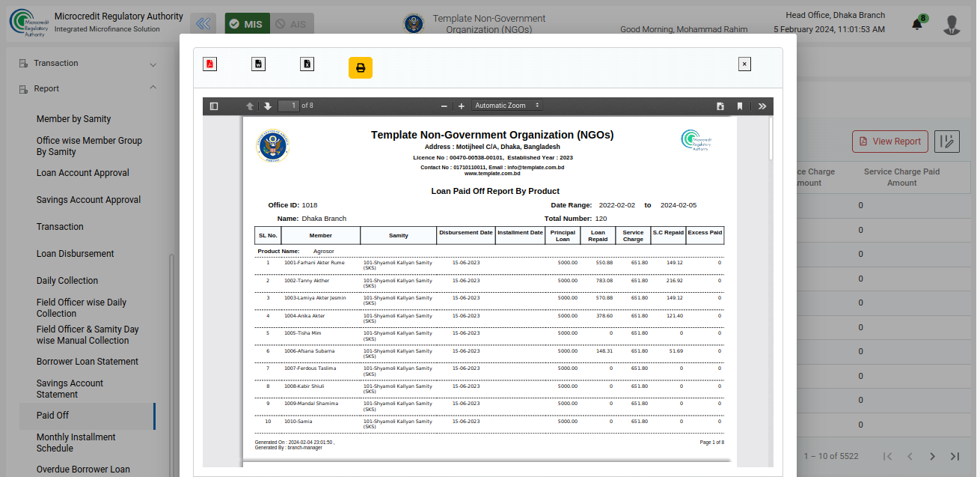Open Member by Samity report
Image resolution: width=980 pixels, height=477 pixels.
(73, 119)
